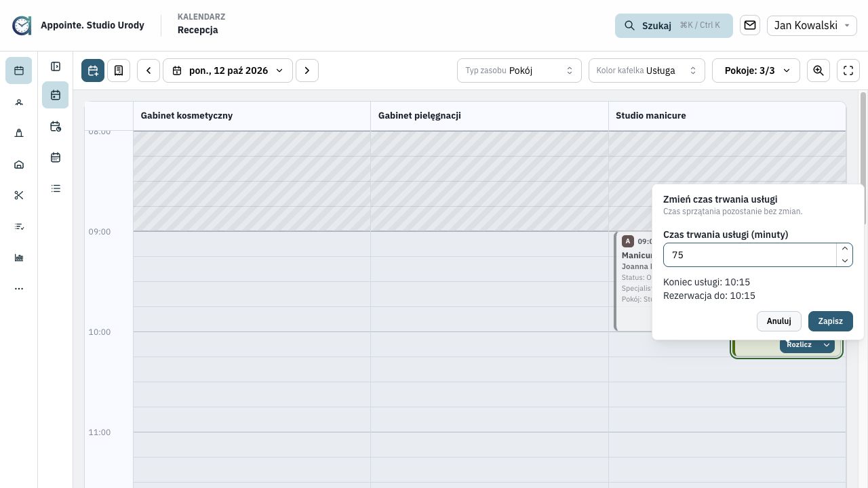Open the date picker pon., 12 paź 2026
Screen dimensions: 868x488
click(x=228, y=70)
